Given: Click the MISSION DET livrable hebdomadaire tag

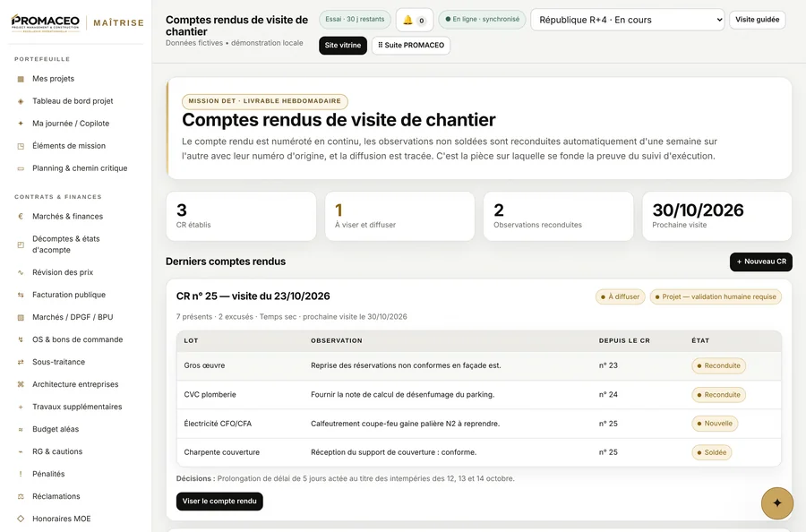Looking at the screenshot, I should click(x=265, y=101).
